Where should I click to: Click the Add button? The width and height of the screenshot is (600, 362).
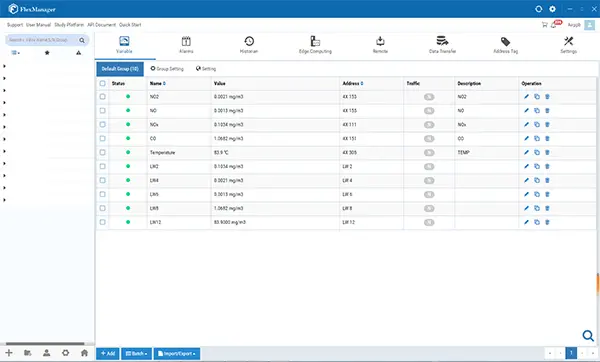click(x=108, y=354)
